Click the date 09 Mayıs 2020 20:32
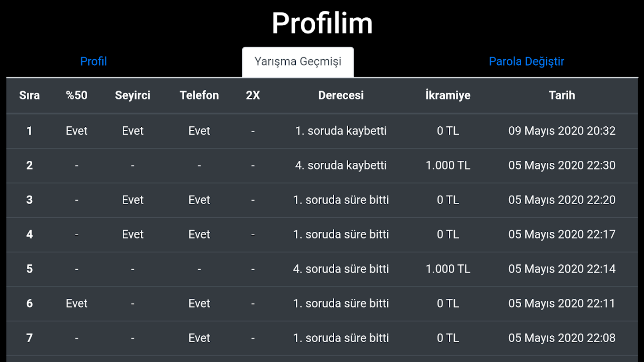Viewport: 644px width, 362px height. (562, 131)
